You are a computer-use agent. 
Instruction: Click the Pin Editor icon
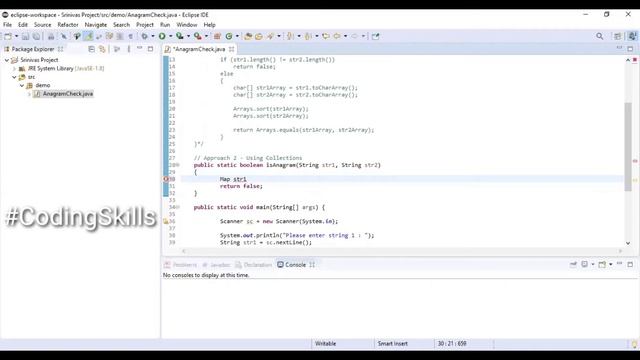coord(376,36)
